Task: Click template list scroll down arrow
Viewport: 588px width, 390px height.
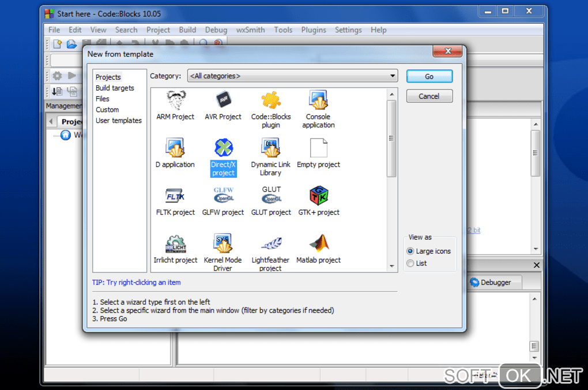Action: [x=392, y=266]
